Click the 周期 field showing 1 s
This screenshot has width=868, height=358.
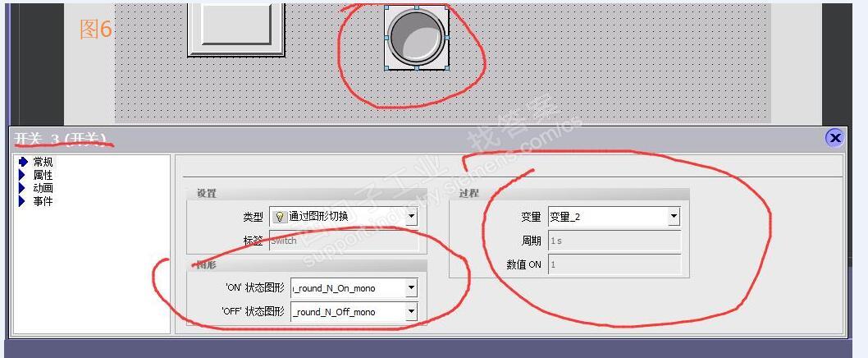pyautogui.click(x=614, y=241)
